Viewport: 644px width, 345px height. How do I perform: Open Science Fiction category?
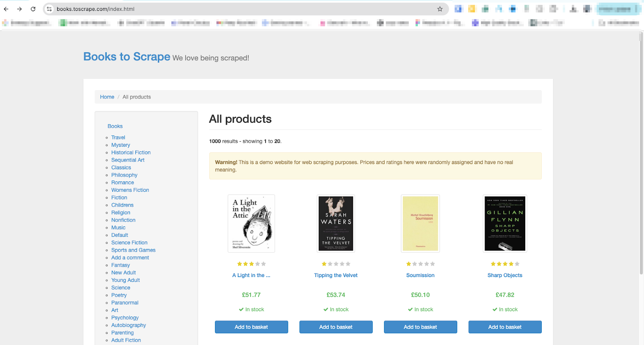129,242
